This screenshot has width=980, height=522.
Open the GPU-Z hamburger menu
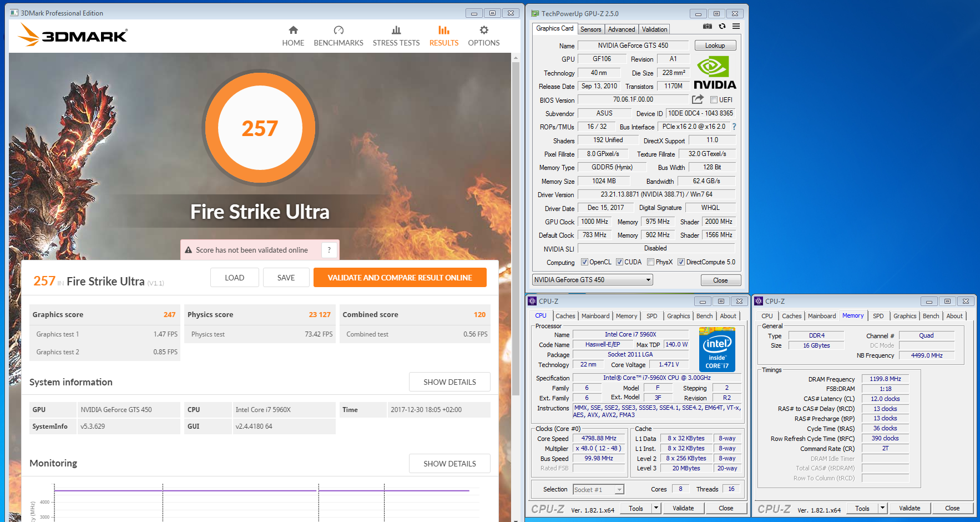[736, 26]
